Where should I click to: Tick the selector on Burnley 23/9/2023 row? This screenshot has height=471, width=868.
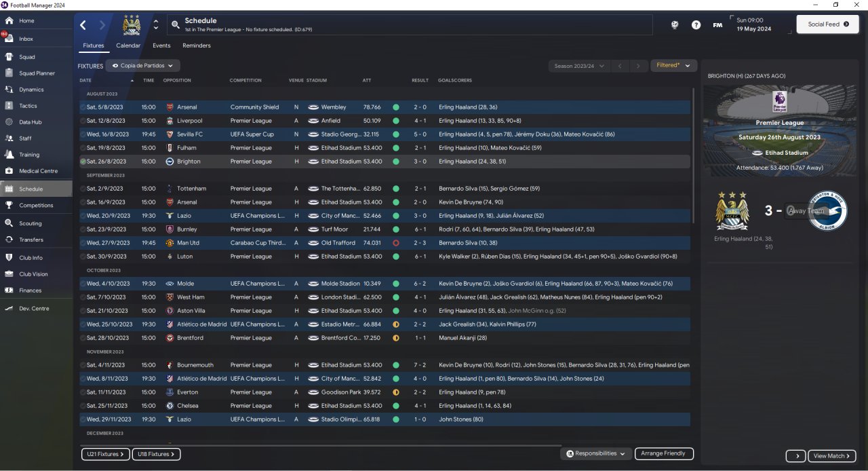pos(83,229)
